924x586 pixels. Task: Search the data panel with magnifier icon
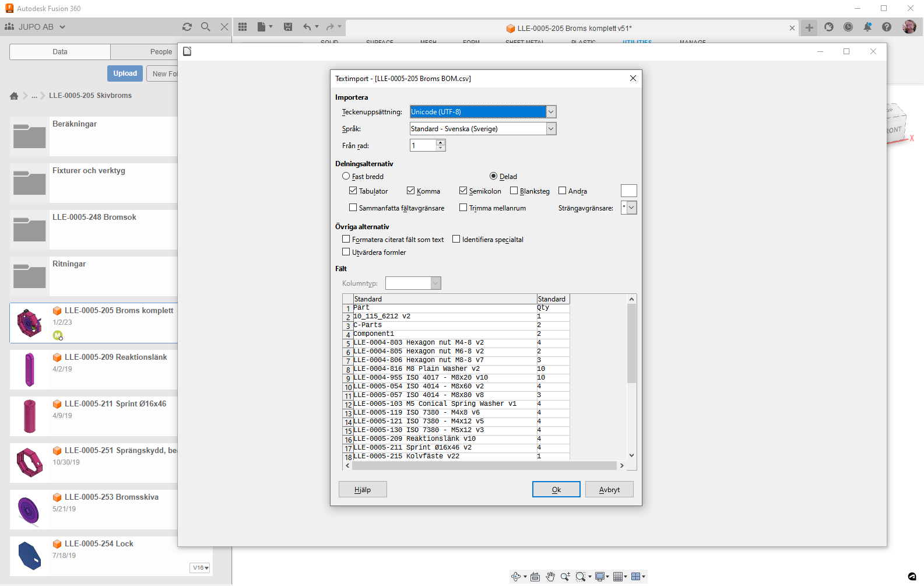pos(206,27)
